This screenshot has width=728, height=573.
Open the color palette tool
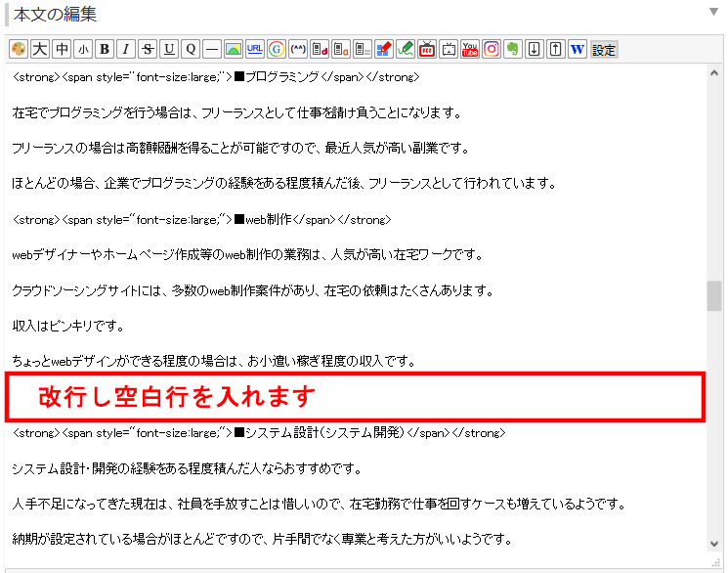click(19, 49)
